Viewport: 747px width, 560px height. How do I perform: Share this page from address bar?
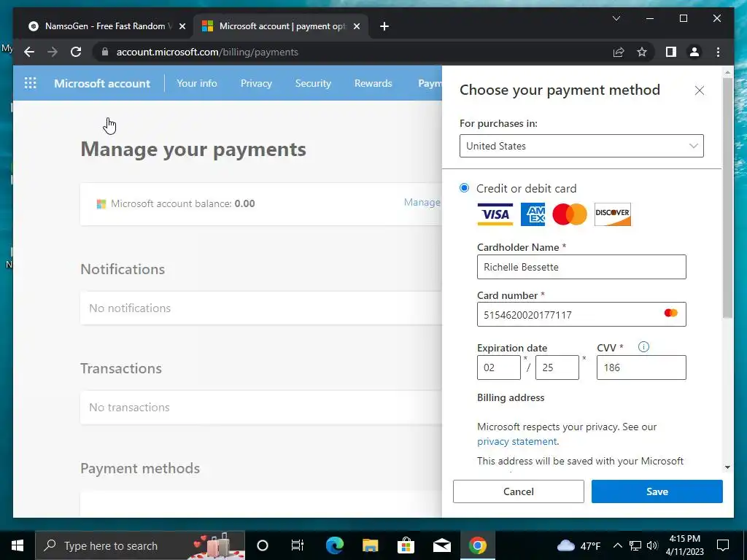pyautogui.click(x=619, y=52)
